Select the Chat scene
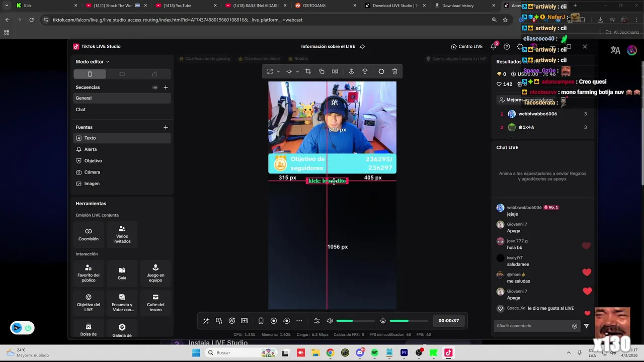The width and height of the screenshot is (644, 362). tap(122, 110)
